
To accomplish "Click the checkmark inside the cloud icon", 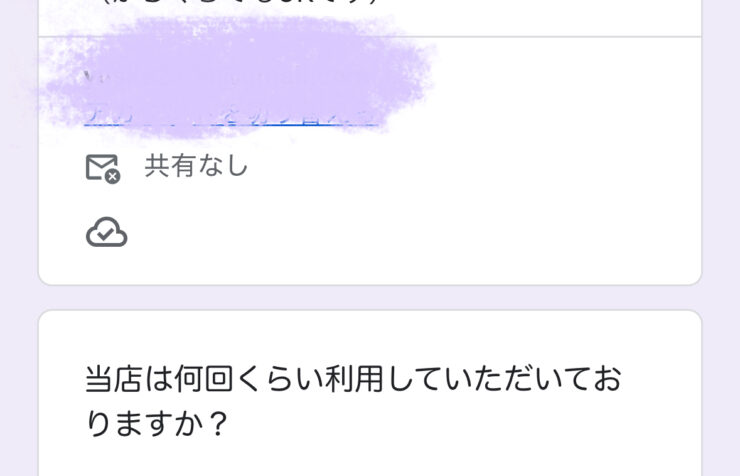I will (107, 233).
